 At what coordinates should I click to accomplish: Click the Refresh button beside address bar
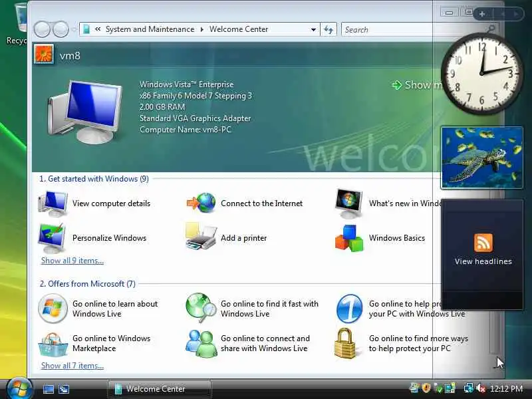pos(329,29)
